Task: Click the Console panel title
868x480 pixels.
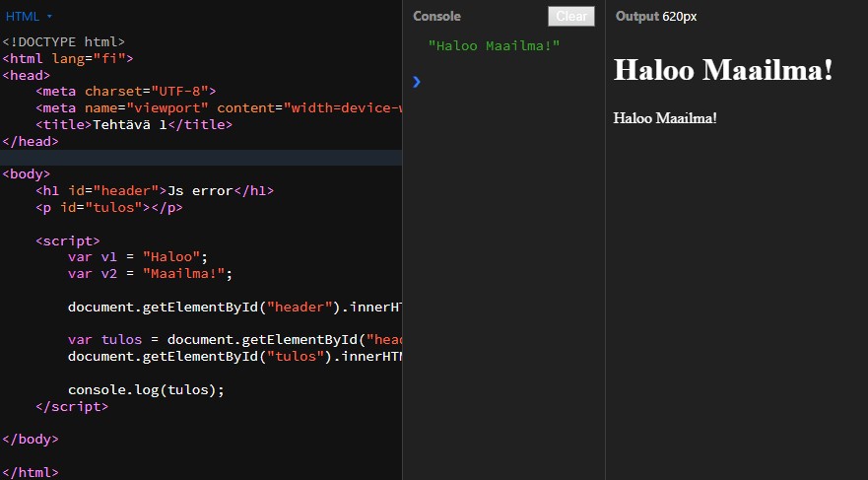Action: click(436, 16)
